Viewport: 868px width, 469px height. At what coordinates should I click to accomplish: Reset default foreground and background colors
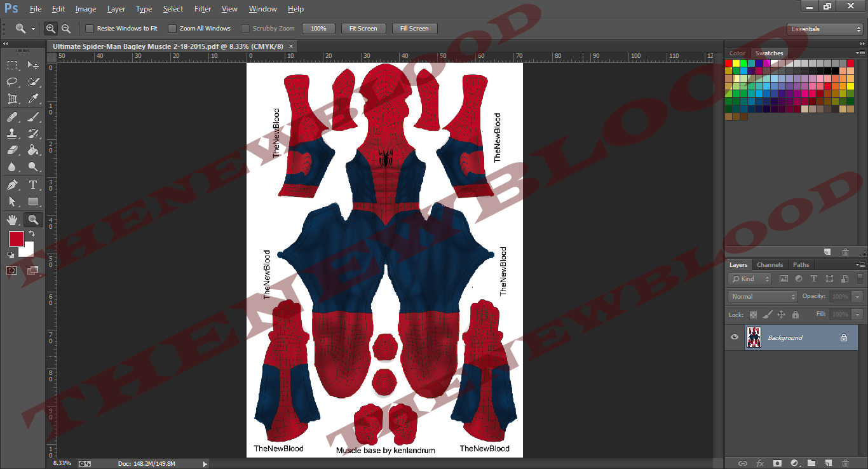11,255
